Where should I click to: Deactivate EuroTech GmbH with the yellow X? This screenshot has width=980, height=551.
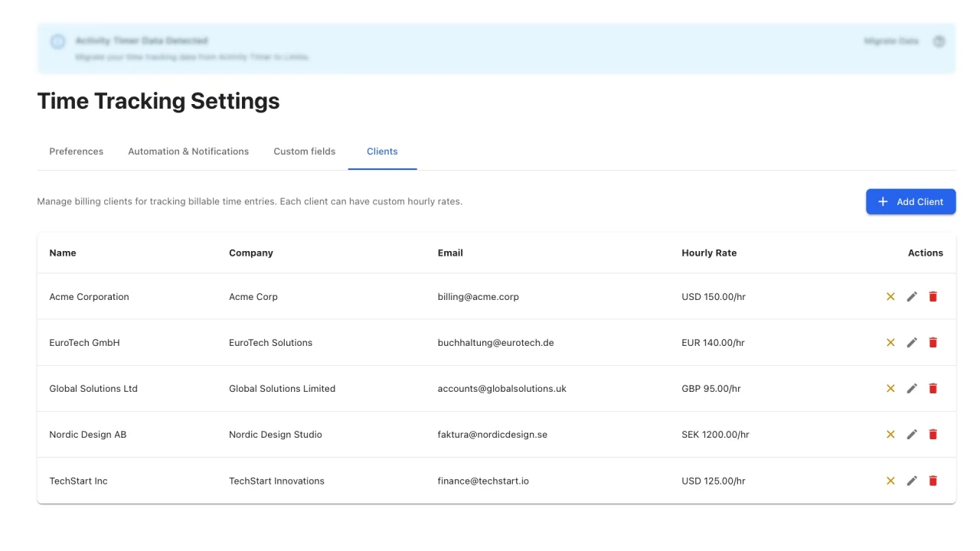pyautogui.click(x=890, y=342)
